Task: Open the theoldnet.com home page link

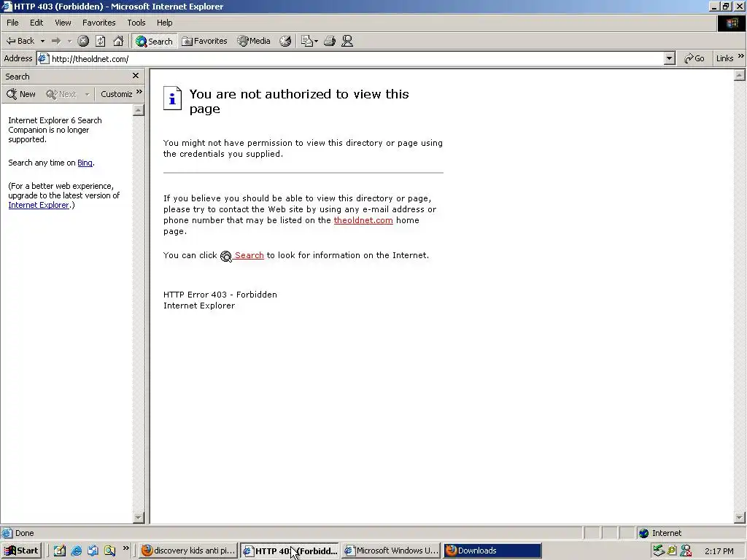Action: point(363,220)
